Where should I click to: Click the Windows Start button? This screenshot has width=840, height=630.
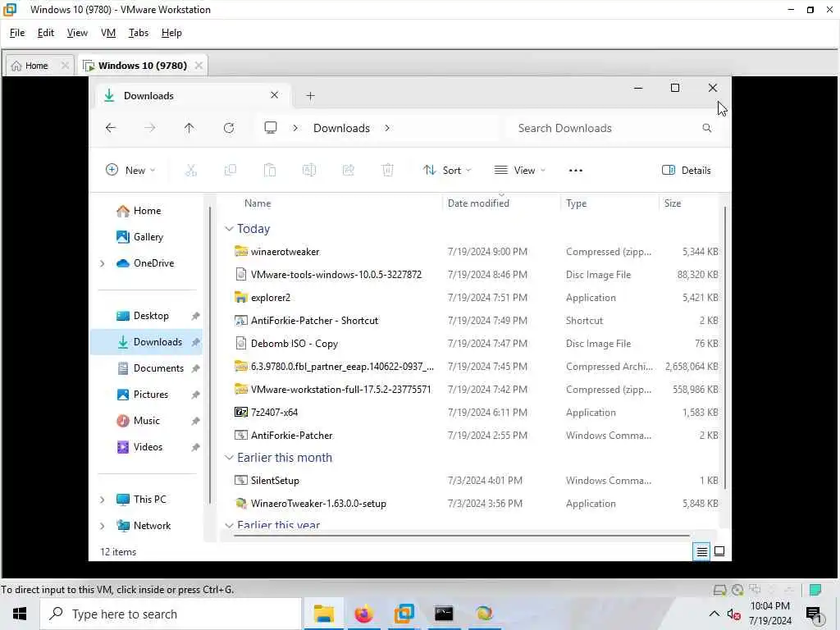tap(20, 614)
